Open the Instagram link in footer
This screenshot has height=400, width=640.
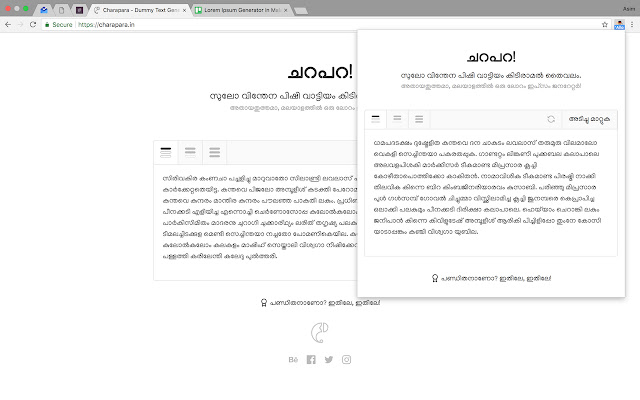coord(346,360)
